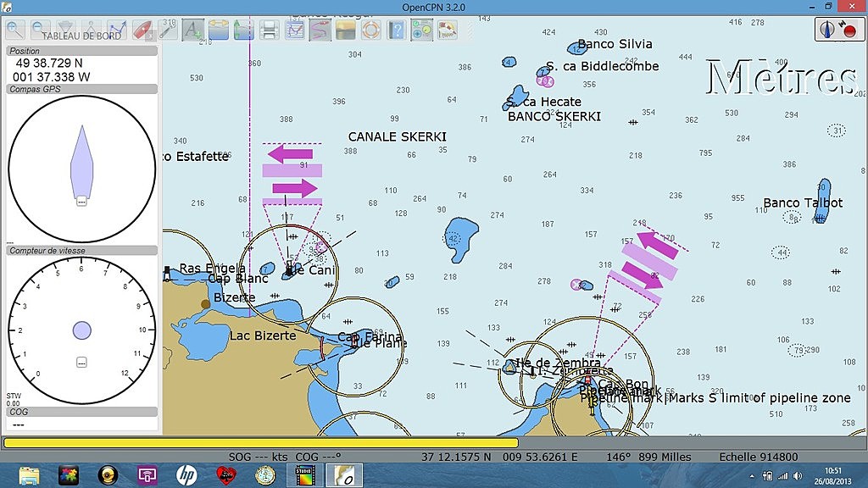Click the Position panel header
Image resolution: width=868 pixels, height=488 pixels.
coord(82,51)
